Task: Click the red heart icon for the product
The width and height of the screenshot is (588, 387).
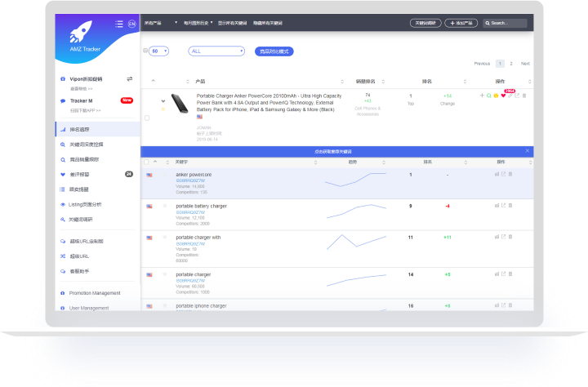Action: click(503, 96)
